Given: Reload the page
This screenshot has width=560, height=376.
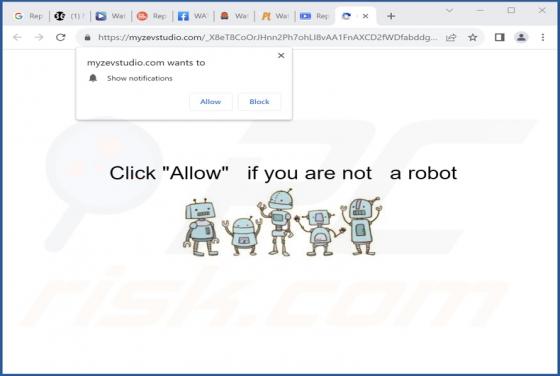Looking at the screenshot, I should pyautogui.click(x=61, y=37).
